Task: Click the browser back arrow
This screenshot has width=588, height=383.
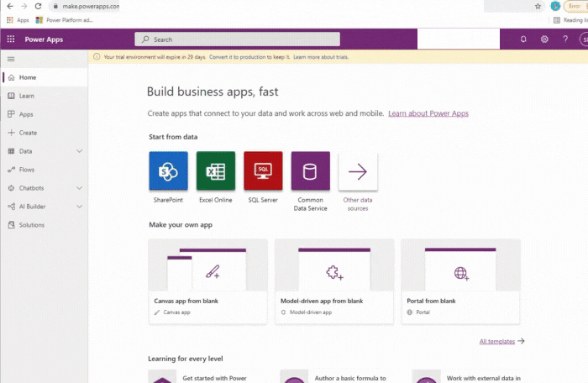Action: click(x=10, y=7)
